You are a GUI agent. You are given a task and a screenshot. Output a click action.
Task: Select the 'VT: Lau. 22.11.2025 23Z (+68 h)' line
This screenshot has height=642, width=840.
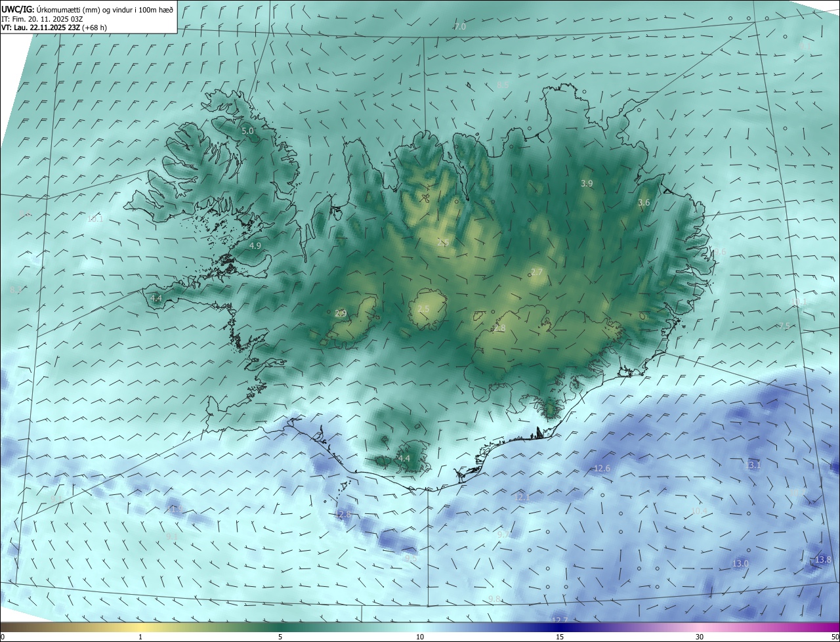(54, 28)
